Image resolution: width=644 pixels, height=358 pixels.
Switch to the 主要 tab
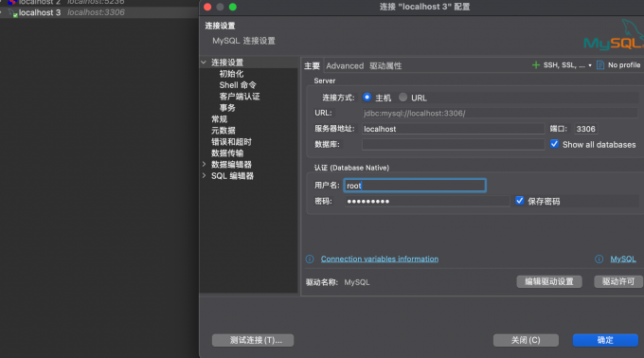coord(312,65)
